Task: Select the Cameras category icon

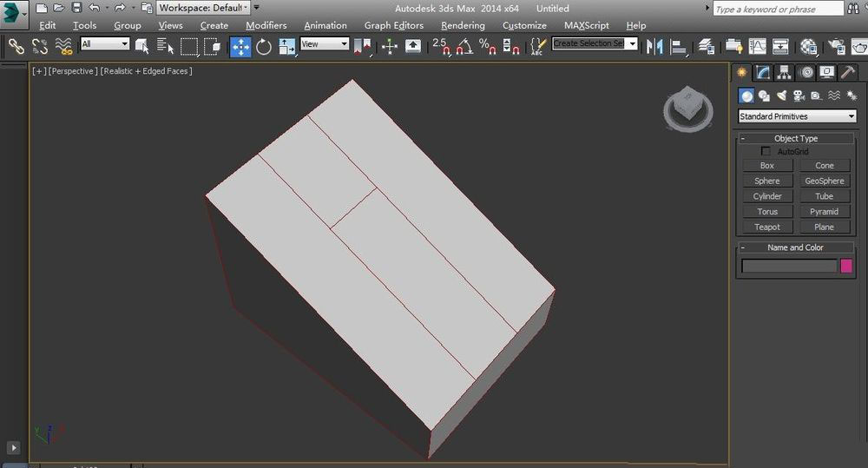Action: [x=799, y=96]
